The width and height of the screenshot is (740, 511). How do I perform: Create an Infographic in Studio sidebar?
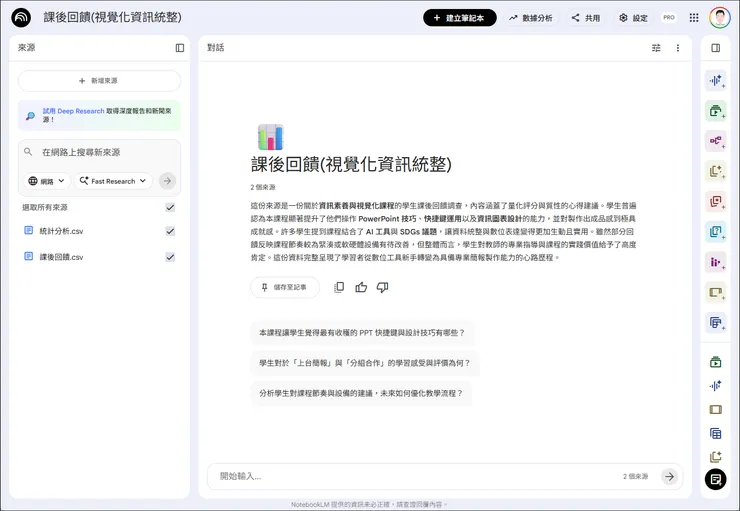tap(715, 262)
